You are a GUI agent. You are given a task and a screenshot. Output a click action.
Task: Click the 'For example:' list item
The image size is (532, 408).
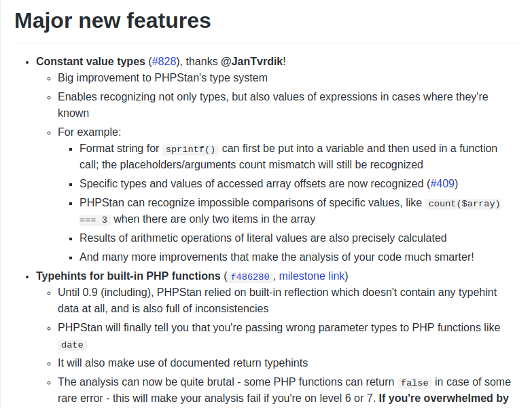coord(89,132)
